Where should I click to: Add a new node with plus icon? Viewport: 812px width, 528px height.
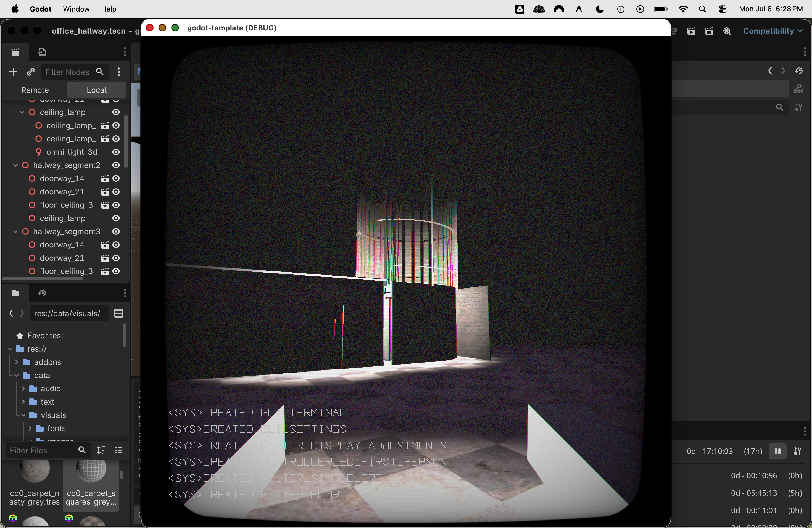pos(13,72)
